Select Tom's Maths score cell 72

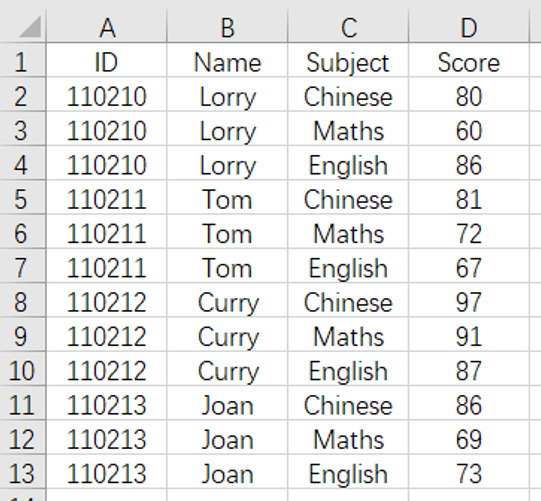coord(469,232)
